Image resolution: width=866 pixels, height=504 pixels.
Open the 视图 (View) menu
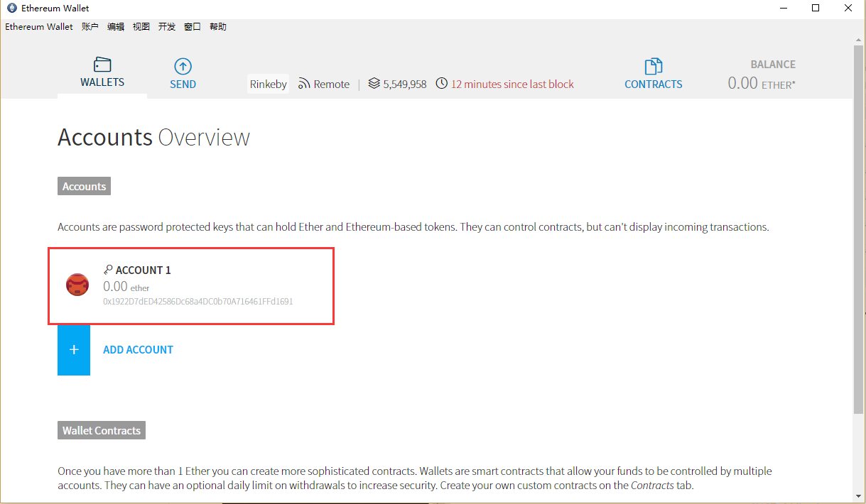(x=141, y=27)
